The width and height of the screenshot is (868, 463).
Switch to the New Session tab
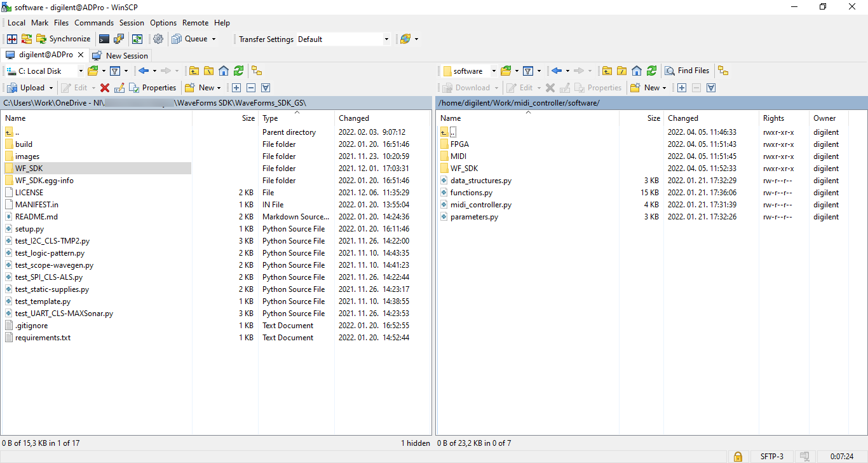coord(120,55)
